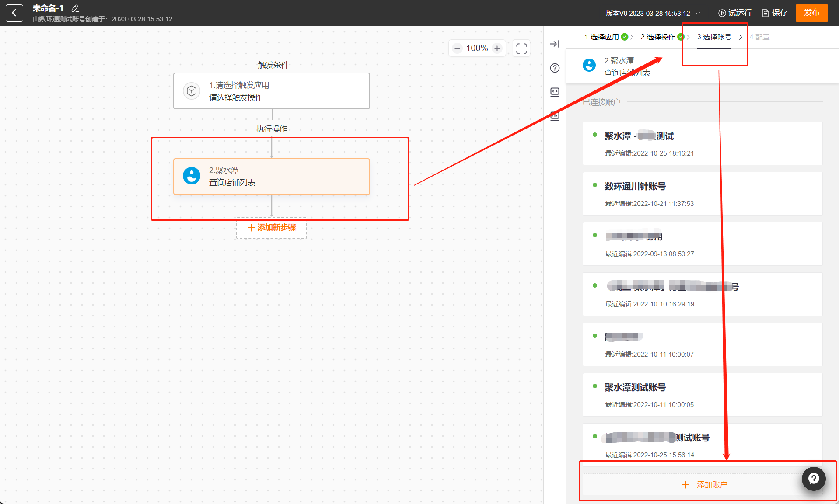Collapse the right panel with arrow icon

(555, 44)
